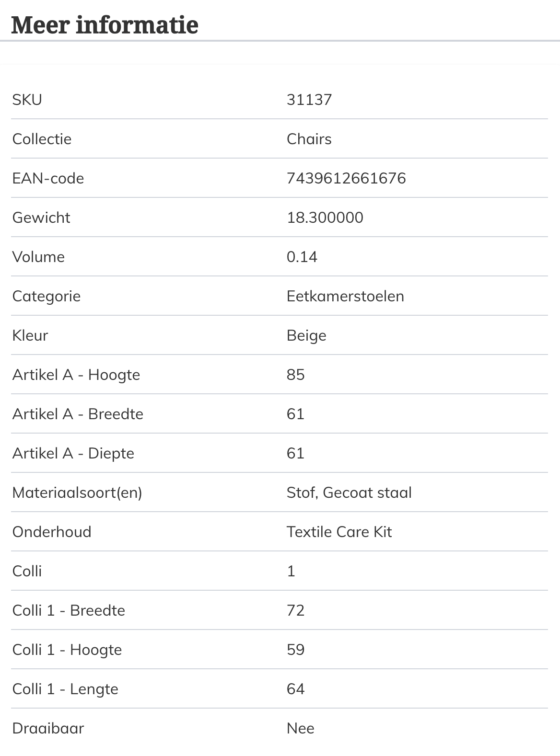
Task: Click the Onderhoud value "Textile Care Kit"
Action: [x=339, y=532]
